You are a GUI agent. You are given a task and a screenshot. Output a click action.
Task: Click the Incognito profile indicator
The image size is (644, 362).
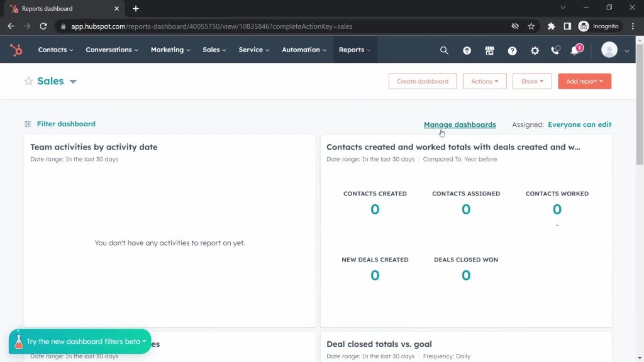tap(599, 26)
